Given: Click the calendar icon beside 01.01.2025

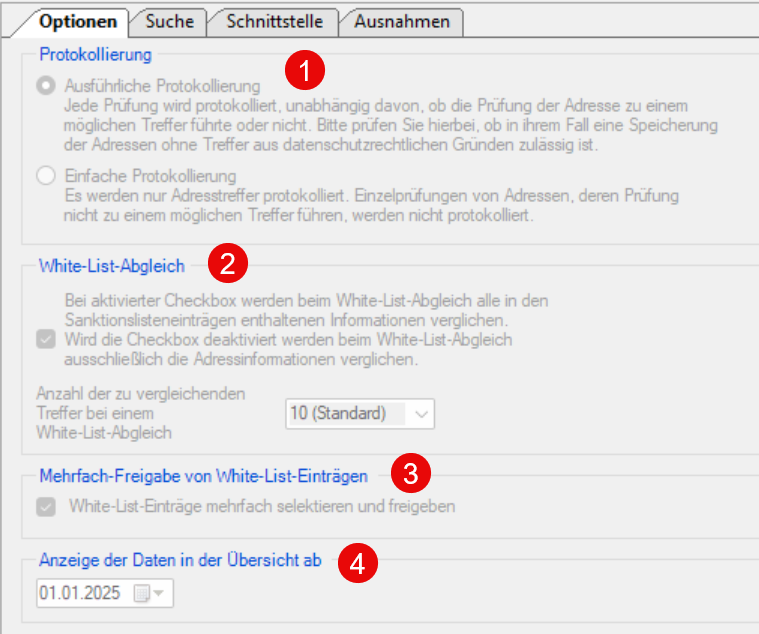Looking at the screenshot, I should click(x=142, y=593).
